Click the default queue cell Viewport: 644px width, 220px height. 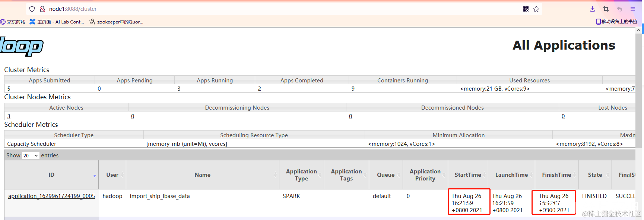click(382, 196)
